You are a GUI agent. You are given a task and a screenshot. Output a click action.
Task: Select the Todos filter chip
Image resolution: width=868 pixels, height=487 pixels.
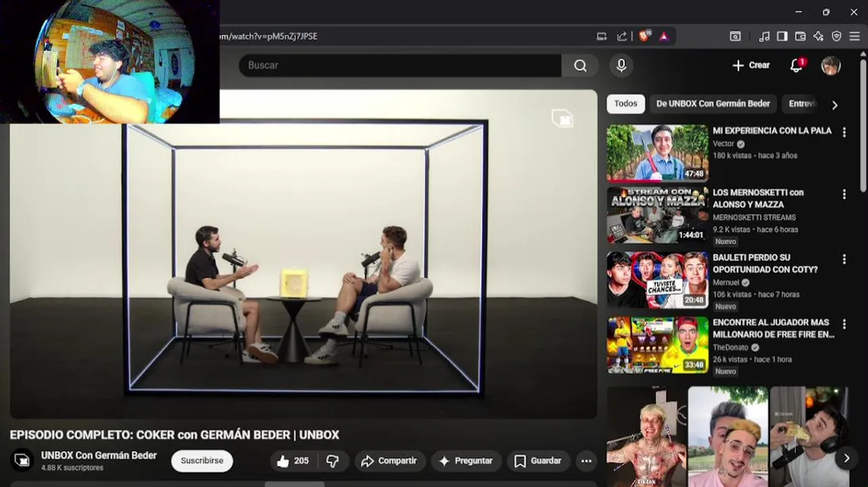[x=625, y=104]
